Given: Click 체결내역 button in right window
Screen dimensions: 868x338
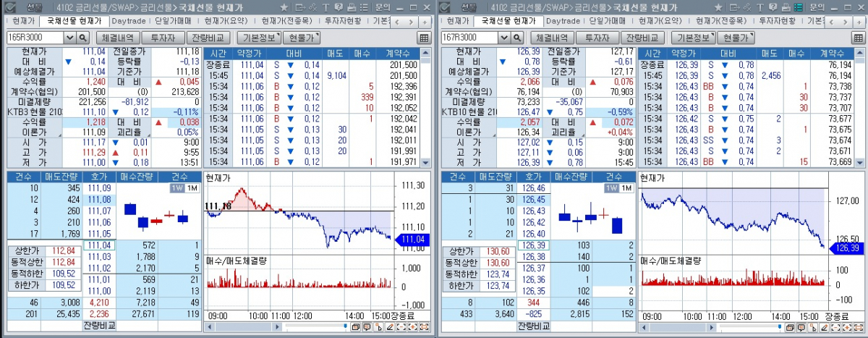Looking at the screenshot, I should pyautogui.click(x=551, y=38).
